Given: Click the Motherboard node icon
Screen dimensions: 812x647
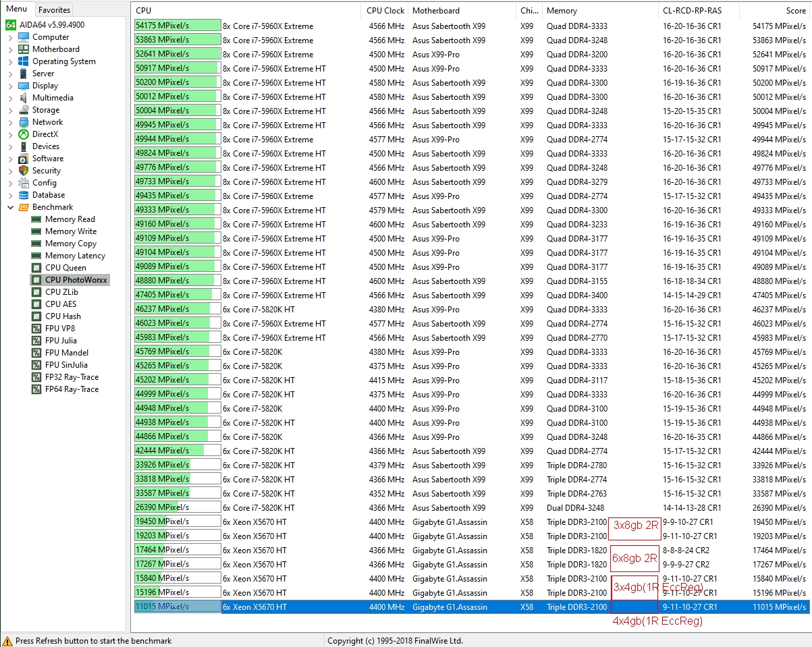Looking at the screenshot, I should 24,49.
